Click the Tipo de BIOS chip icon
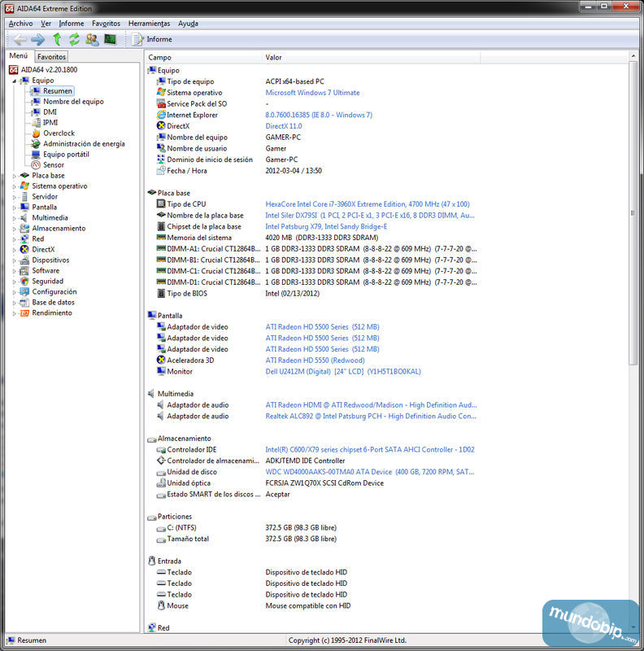Image resolution: width=644 pixels, height=651 pixels. point(161,294)
